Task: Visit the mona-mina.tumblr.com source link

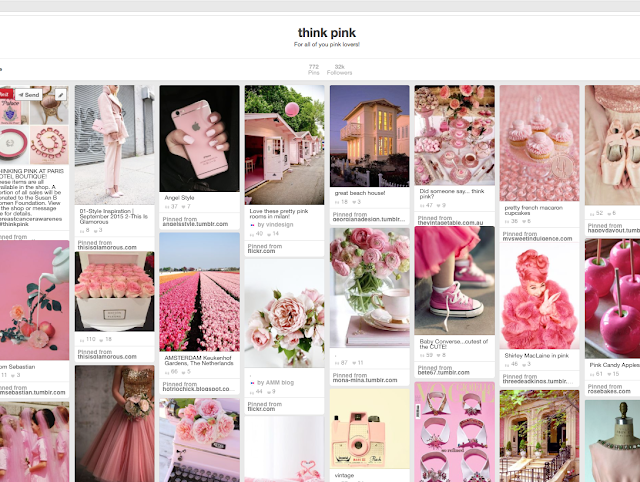Action: click(x=364, y=380)
